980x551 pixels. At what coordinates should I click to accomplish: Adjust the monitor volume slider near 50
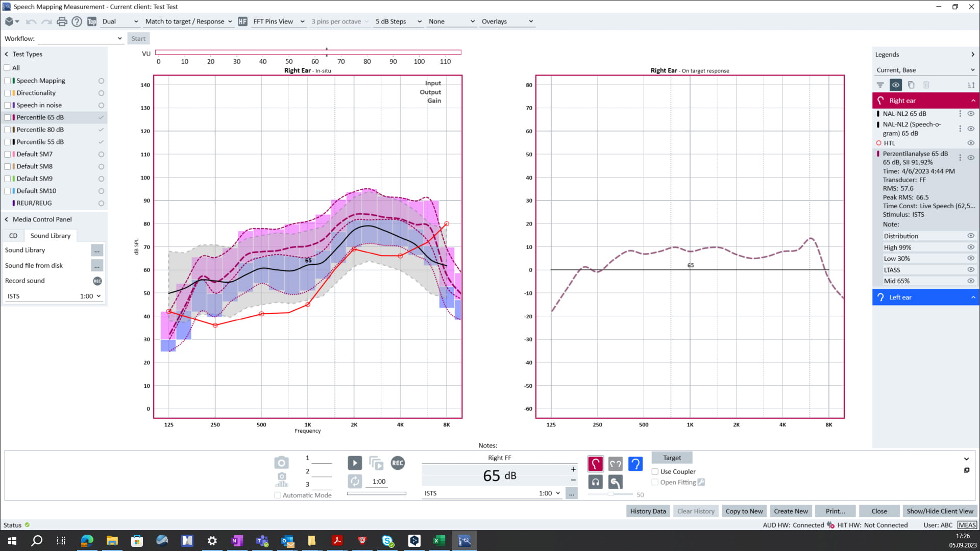(610, 494)
